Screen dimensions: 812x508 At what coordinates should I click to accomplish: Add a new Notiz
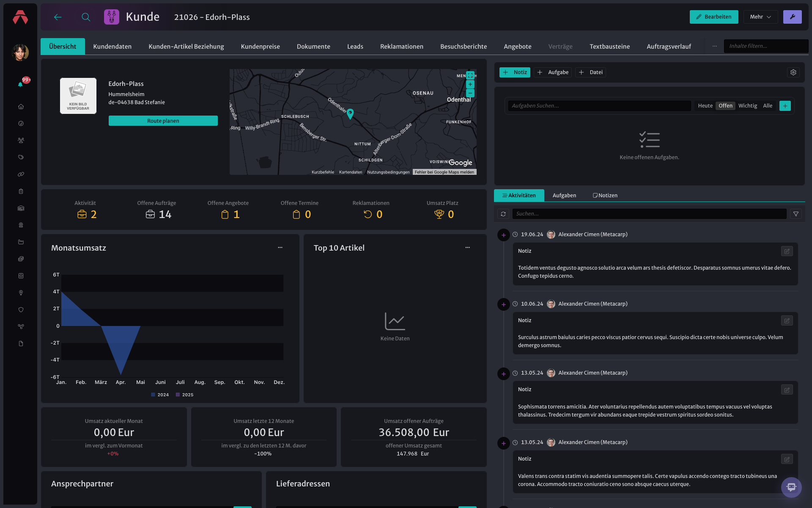coord(515,72)
